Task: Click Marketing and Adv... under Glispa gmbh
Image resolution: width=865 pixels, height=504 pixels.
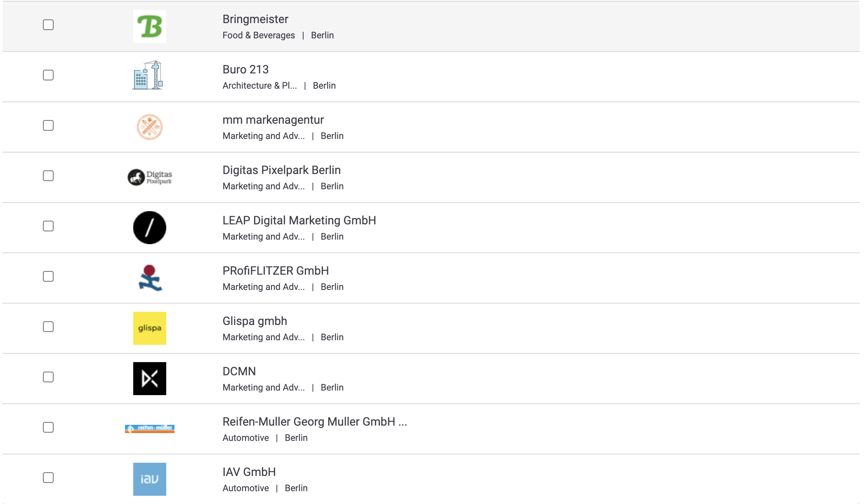Action: (x=264, y=337)
